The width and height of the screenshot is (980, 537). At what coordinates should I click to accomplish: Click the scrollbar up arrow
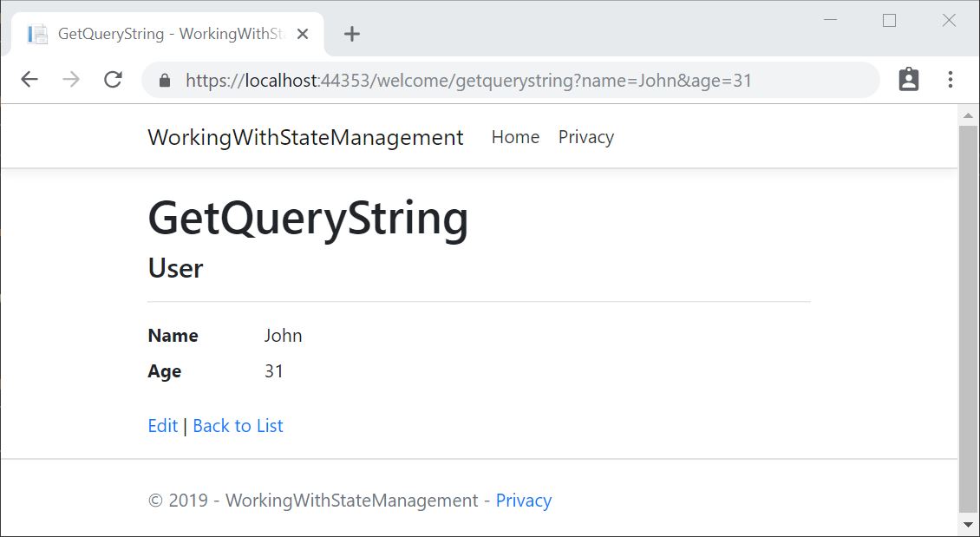pos(968,115)
